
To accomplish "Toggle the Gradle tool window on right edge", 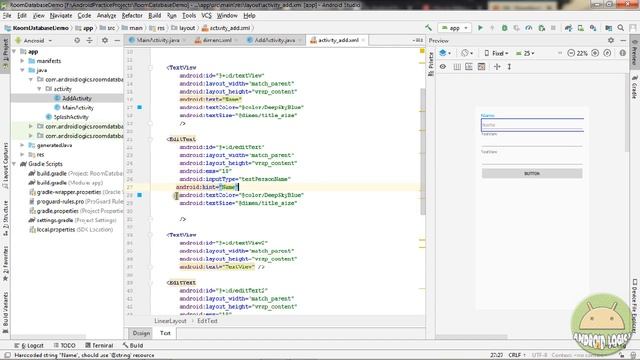I will click(x=635, y=87).
